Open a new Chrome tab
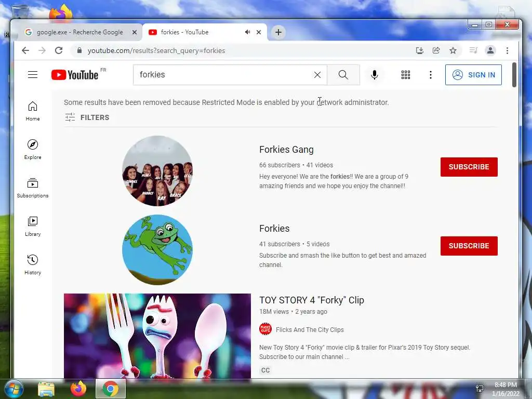 278,32
